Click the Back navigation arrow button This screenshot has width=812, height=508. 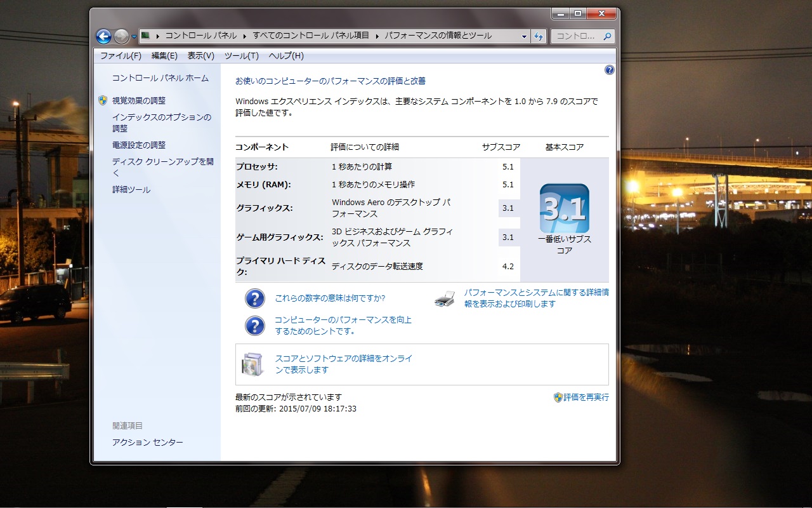tap(103, 36)
